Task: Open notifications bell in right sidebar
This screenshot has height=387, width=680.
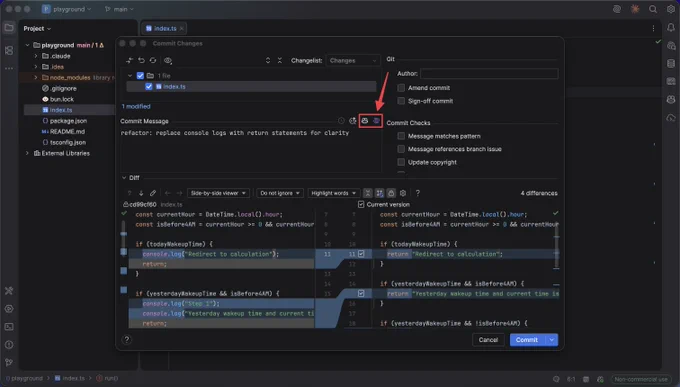Action: [x=670, y=27]
